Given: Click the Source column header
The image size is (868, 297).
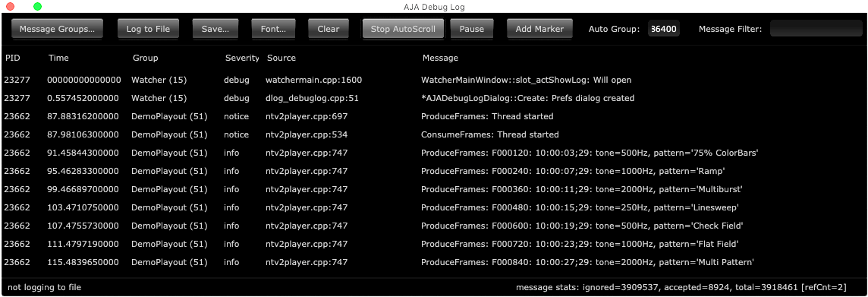Looking at the screenshot, I should [281, 58].
